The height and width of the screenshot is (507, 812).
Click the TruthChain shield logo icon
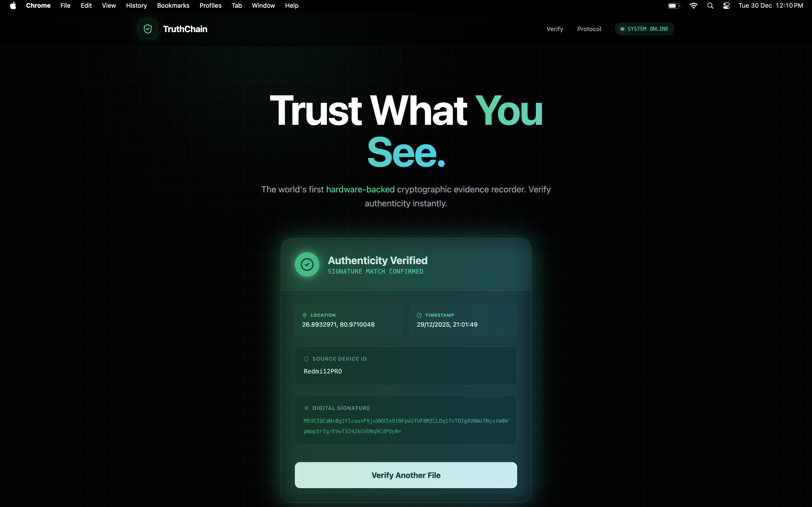coord(148,29)
